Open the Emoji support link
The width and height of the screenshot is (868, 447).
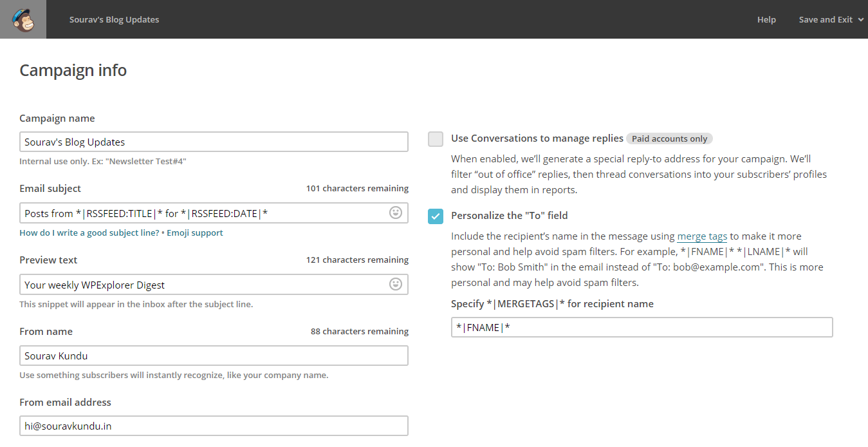(x=195, y=233)
